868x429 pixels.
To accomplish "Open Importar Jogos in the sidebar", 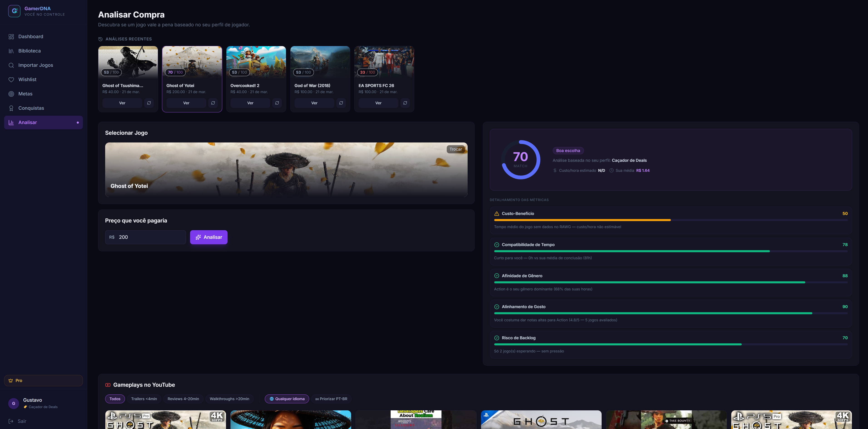I will pyautogui.click(x=43, y=65).
